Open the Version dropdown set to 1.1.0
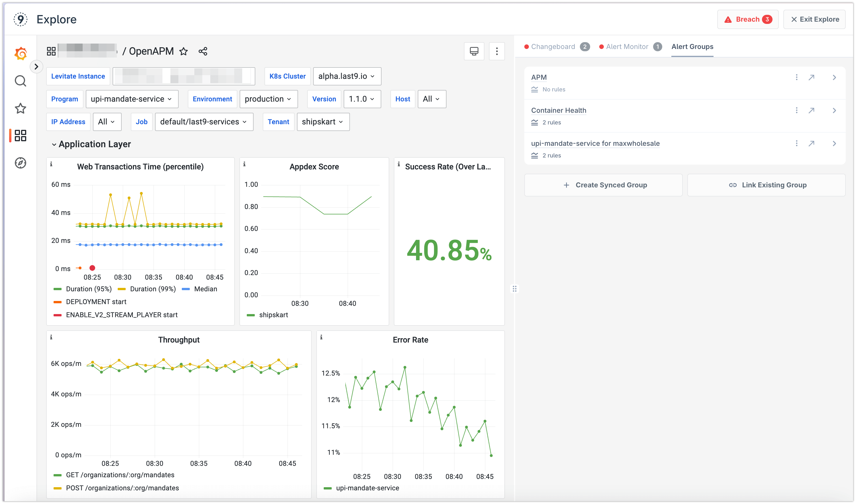The image size is (856, 504). (362, 99)
